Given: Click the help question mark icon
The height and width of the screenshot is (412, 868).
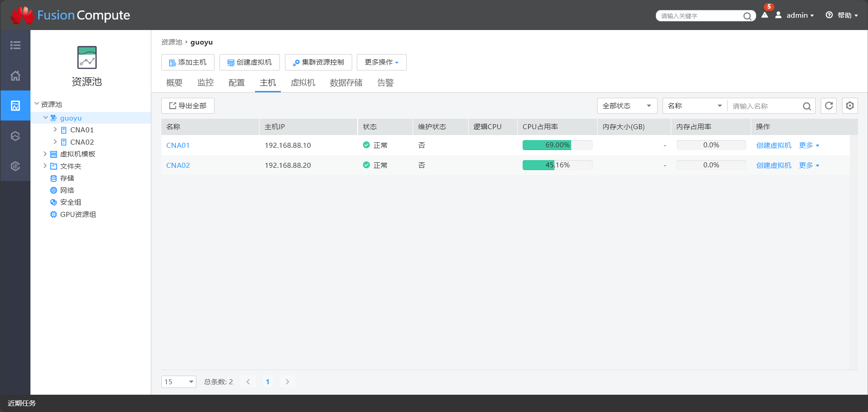Looking at the screenshot, I should tap(829, 15).
